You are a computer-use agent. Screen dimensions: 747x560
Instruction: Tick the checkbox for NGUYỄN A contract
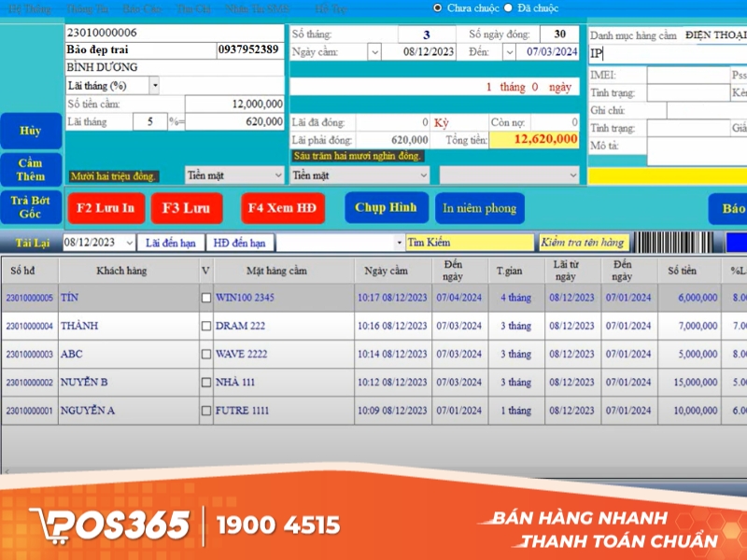click(x=206, y=411)
